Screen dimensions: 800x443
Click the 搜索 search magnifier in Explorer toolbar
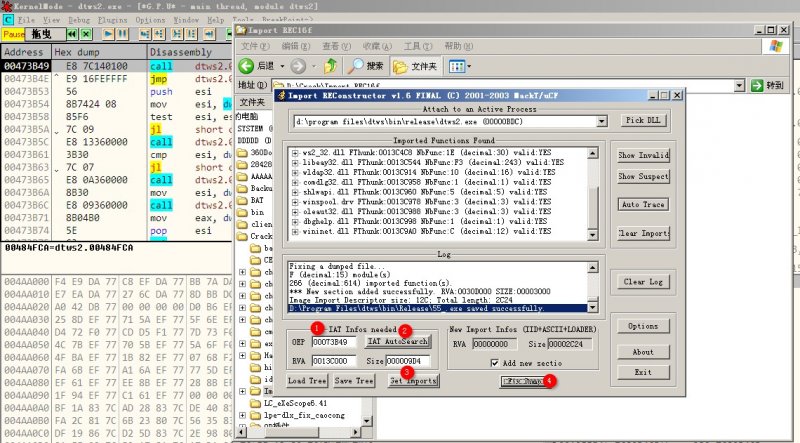pos(365,66)
